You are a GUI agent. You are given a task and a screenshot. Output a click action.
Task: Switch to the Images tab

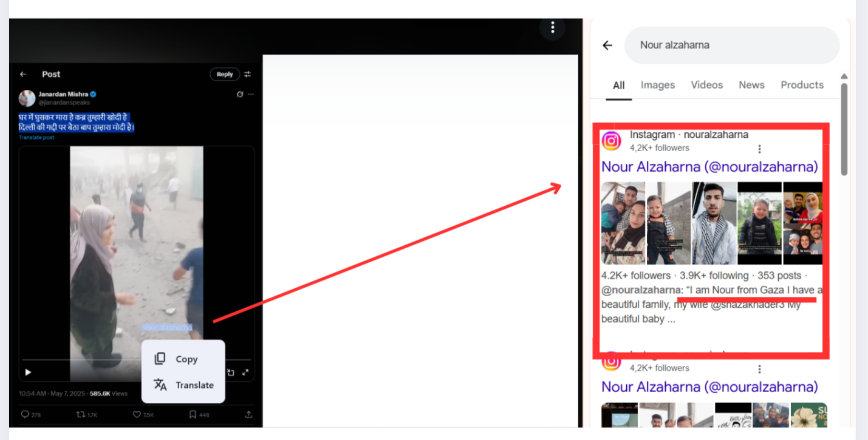point(658,85)
